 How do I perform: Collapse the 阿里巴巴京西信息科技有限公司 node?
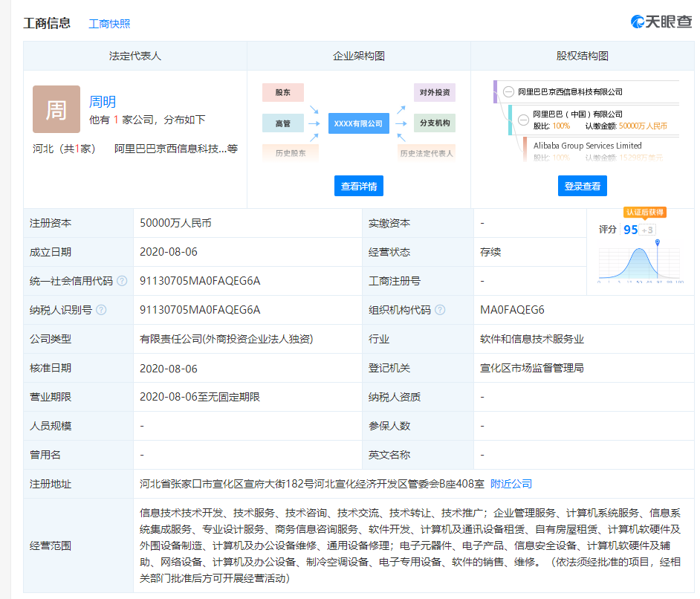(x=508, y=92)
